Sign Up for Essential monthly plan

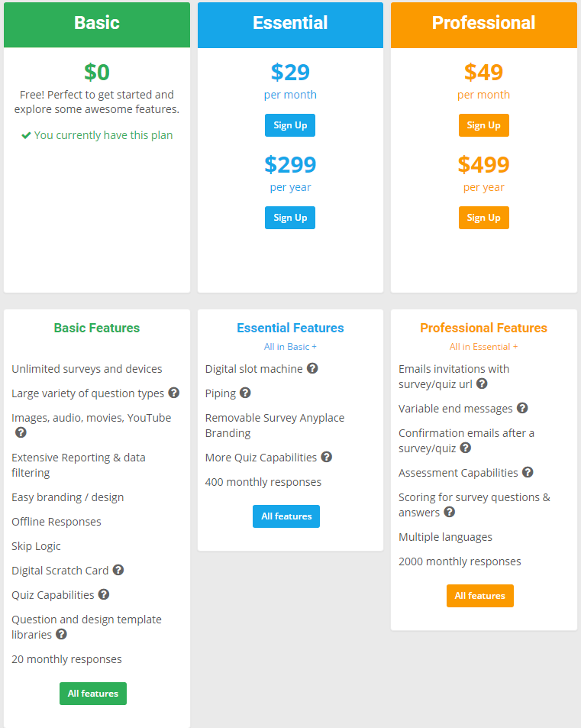pos(289,125)
